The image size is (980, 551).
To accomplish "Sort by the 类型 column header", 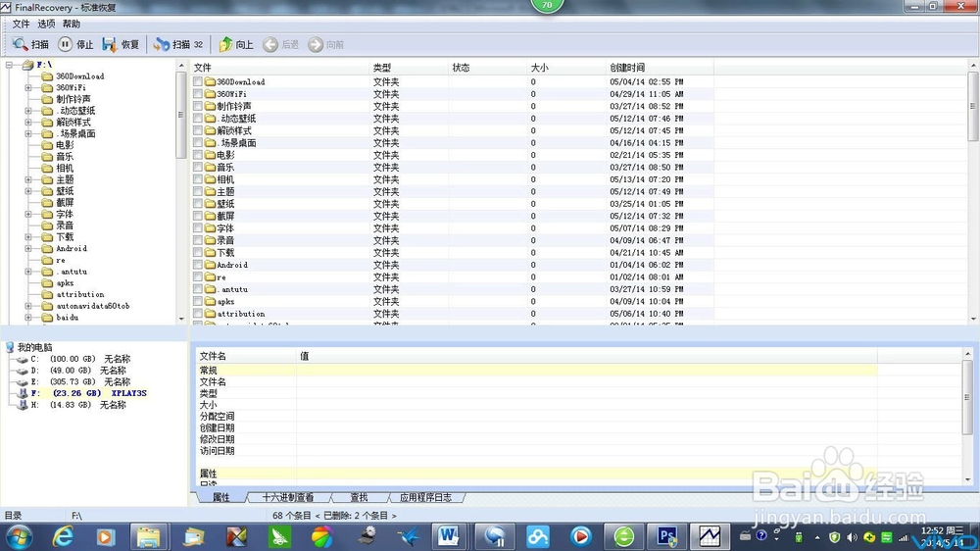I will tap(409, 68).
